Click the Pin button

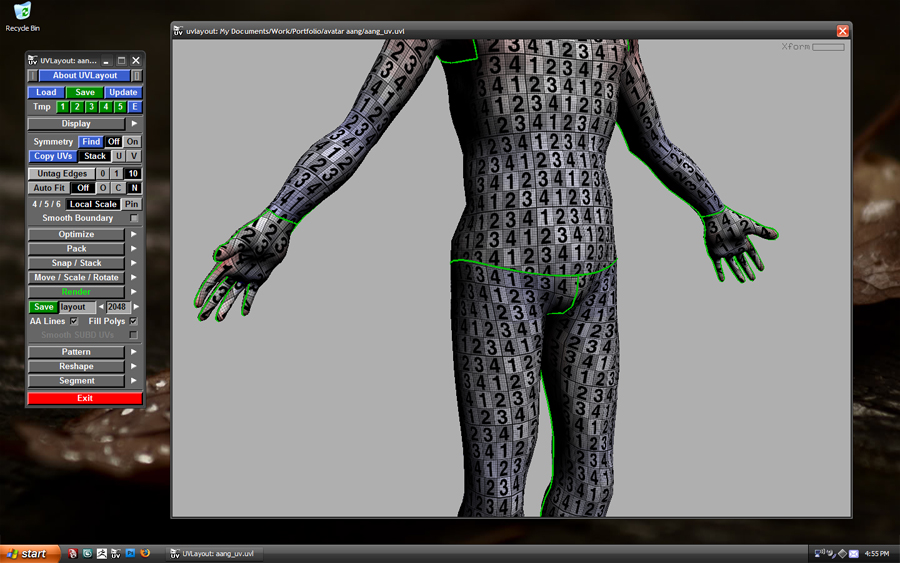pyautogui.click(x=132, y=204)
